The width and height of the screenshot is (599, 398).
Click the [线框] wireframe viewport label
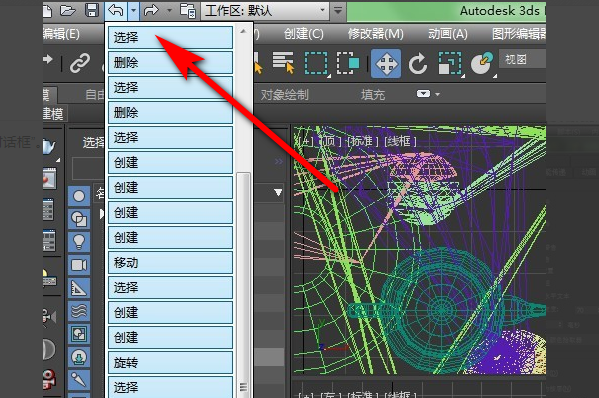[x=400, y=141]
